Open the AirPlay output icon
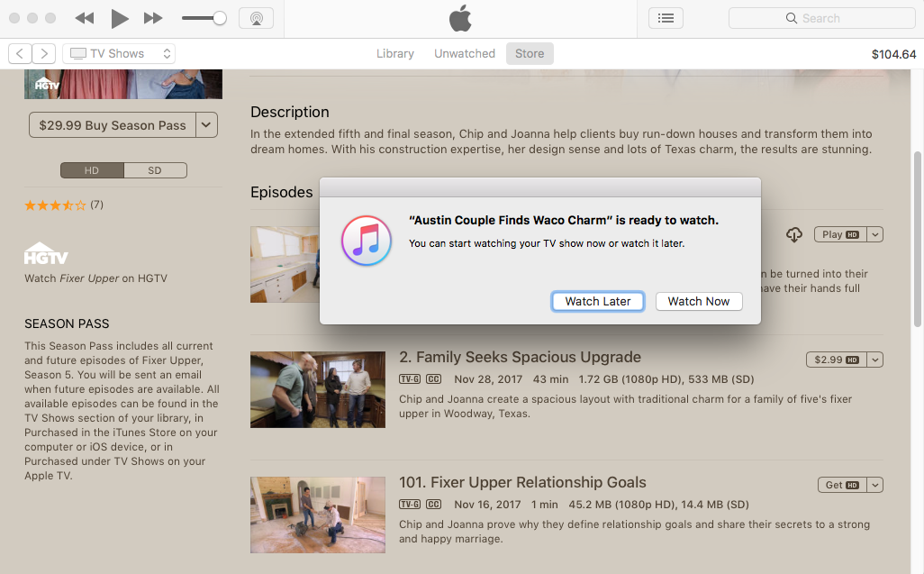The height and width of the screenshot is (574, 924). click(x=256, y=18)
